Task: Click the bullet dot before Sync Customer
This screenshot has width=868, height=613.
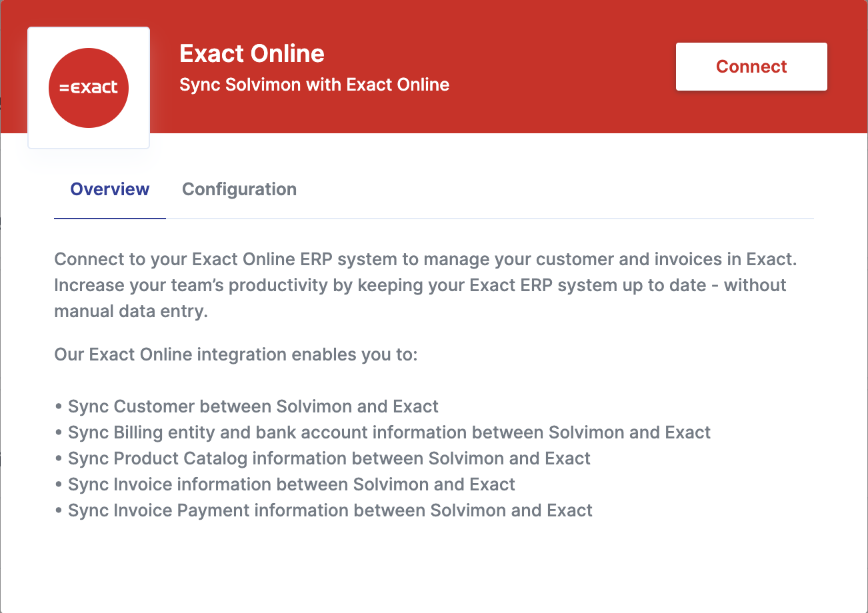Action: pyautogui.click(x=59, y=406)
